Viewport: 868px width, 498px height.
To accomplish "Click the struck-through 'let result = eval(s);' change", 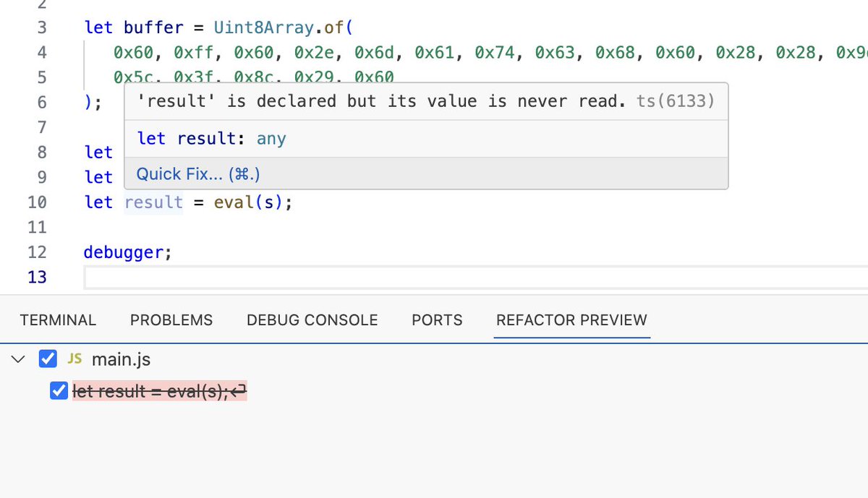I will coord(160,392).
